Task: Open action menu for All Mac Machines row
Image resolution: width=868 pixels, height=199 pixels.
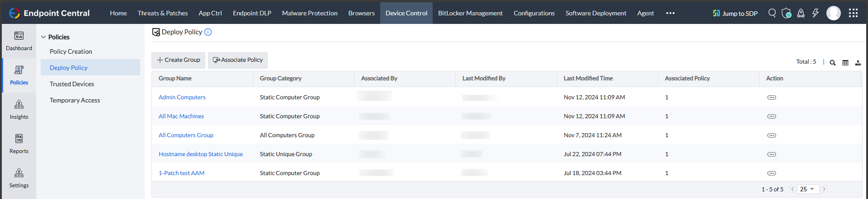Action: point(772,116)
